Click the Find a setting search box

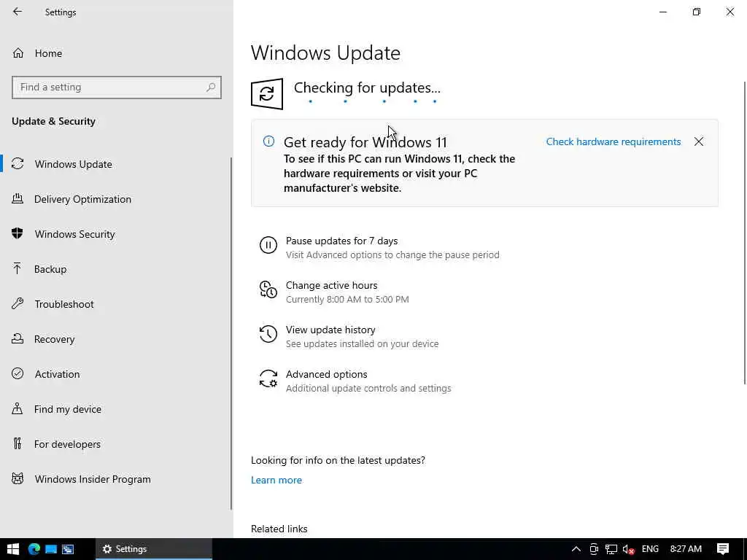click(117, 87)
